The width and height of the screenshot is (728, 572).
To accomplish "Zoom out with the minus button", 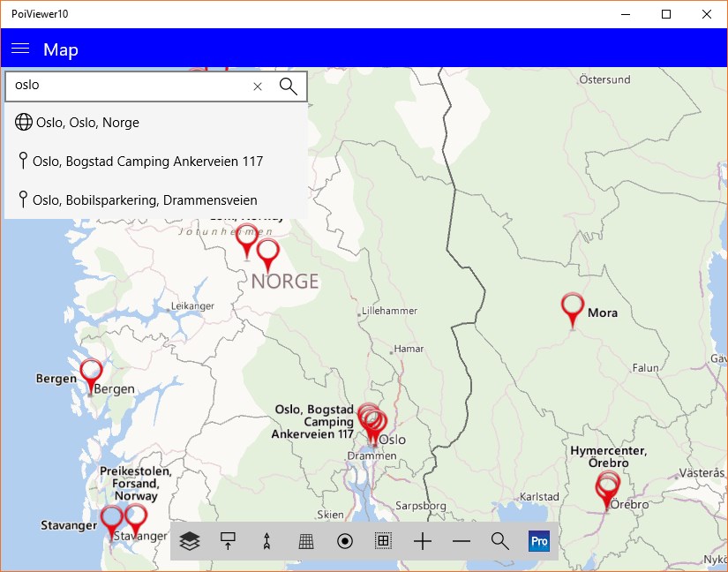I will 461,541.
